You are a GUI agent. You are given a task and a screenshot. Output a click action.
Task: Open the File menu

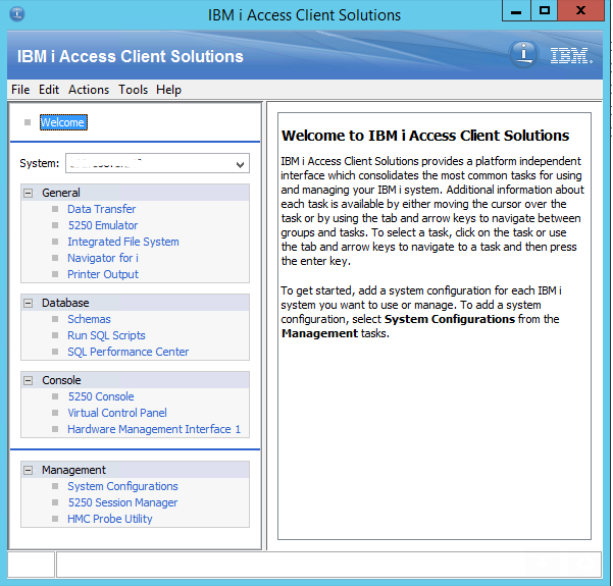point(20,90)
